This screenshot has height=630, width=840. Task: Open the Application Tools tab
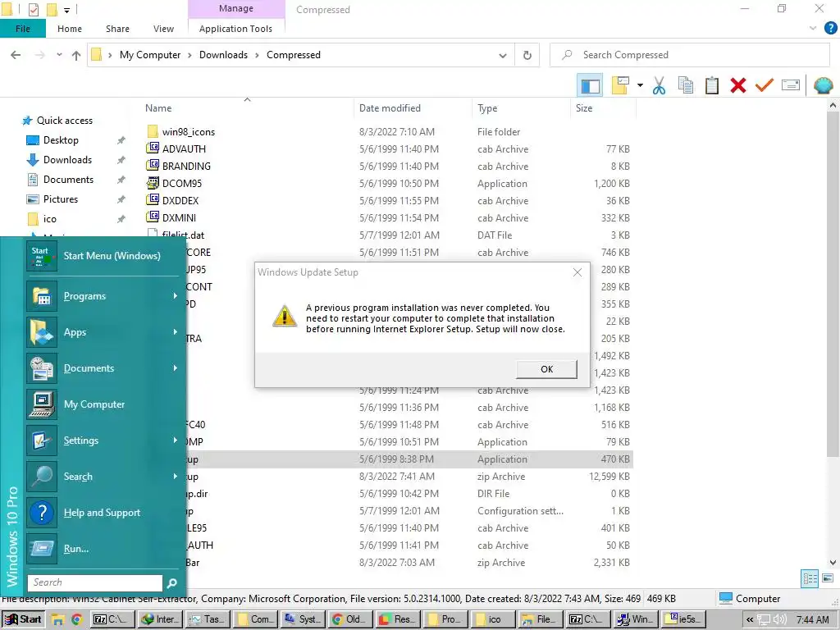pos(235,29)
